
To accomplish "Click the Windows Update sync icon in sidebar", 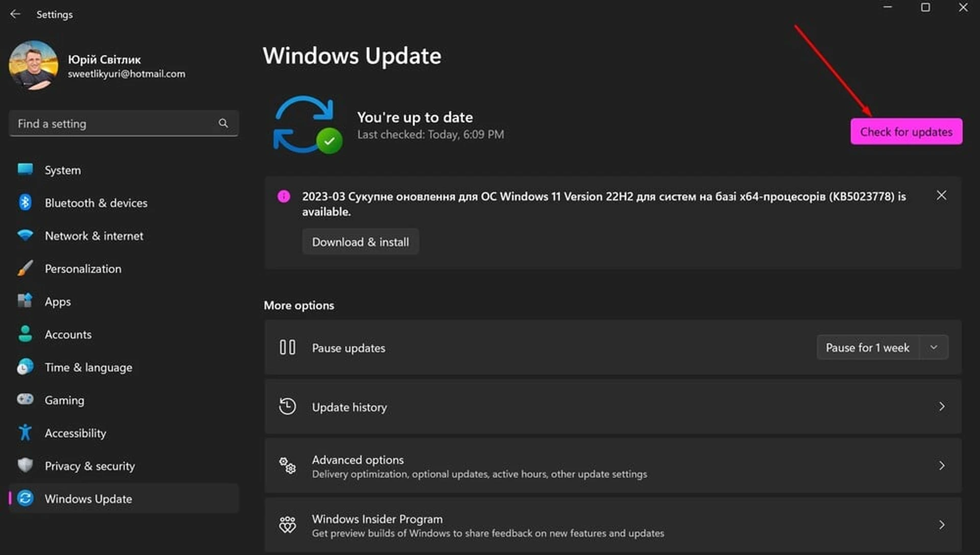I will (25, 498).
